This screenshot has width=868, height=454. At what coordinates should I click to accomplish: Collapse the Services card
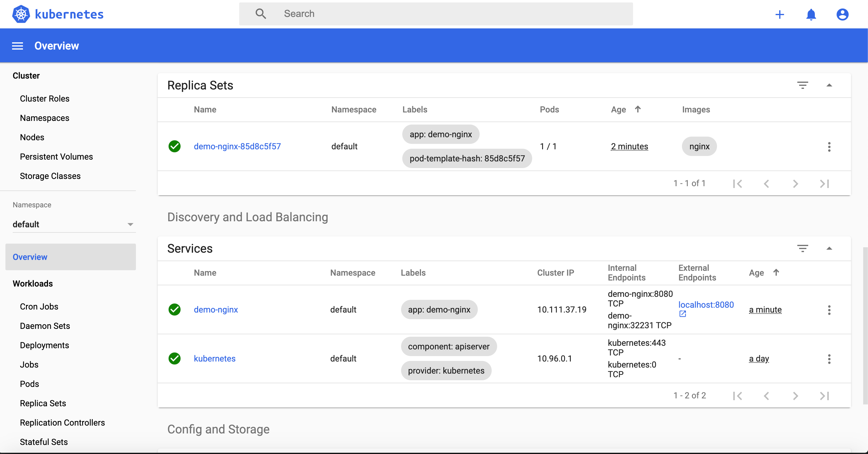click(x=829, y=248)
